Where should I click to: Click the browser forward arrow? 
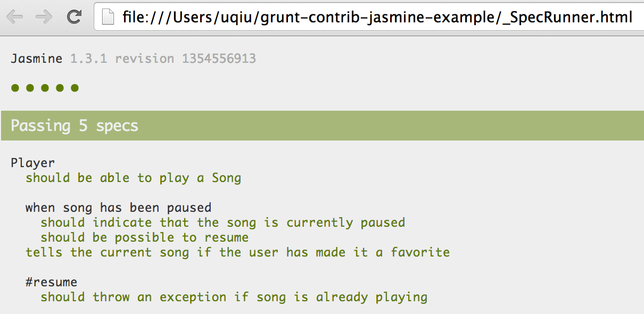click(x=44, y=17)
